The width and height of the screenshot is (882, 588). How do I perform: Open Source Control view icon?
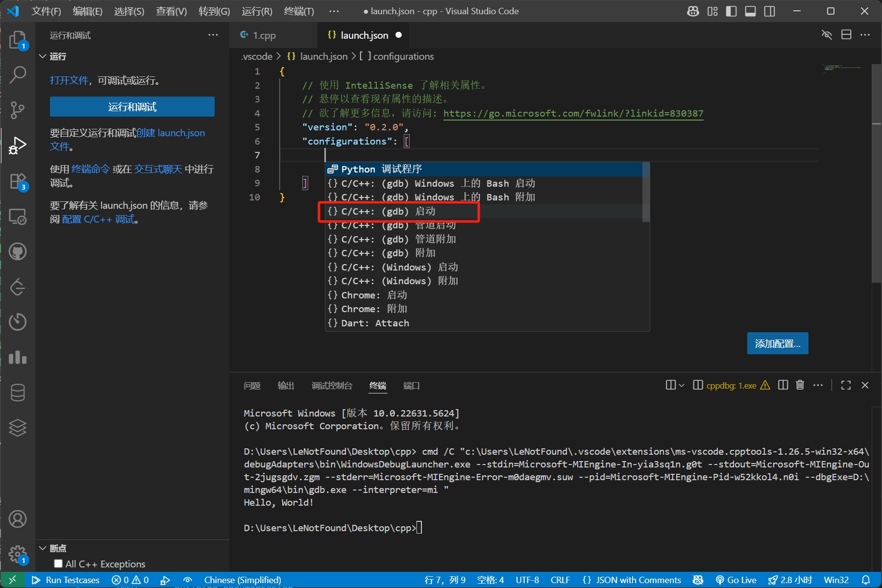(x=18, y=110)
